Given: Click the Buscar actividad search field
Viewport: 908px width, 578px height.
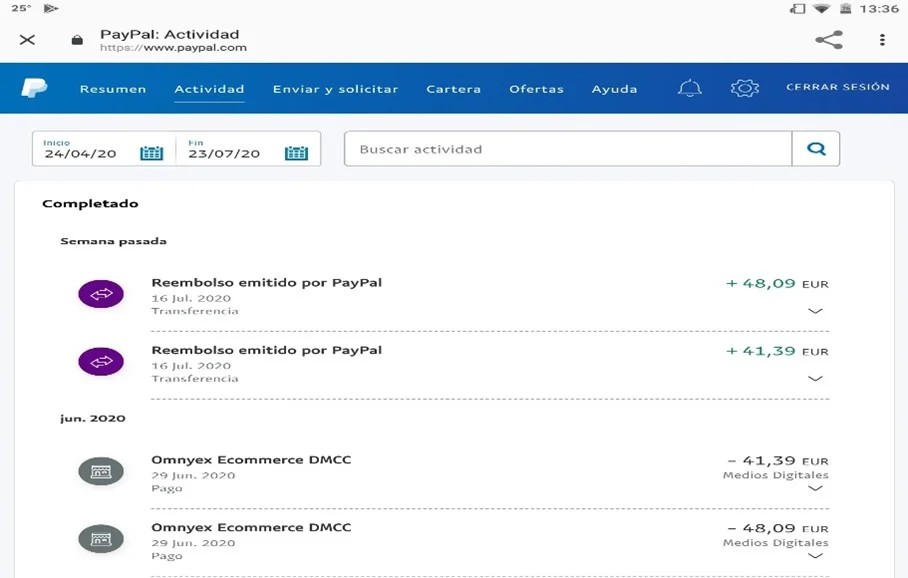Looking at the screenshot, I should [x=568, y=149].
